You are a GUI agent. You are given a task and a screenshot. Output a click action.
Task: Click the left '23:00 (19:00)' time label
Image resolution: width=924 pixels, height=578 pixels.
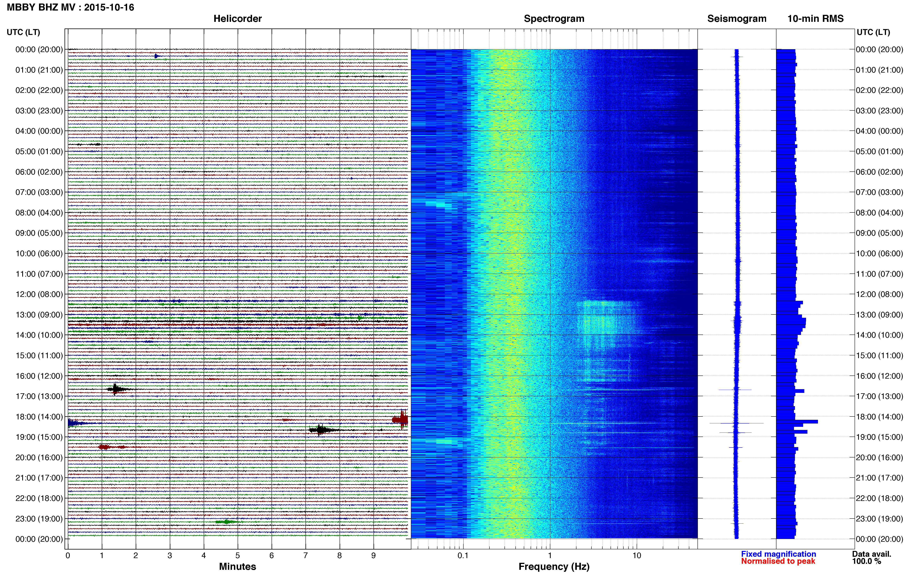point(39,519)
